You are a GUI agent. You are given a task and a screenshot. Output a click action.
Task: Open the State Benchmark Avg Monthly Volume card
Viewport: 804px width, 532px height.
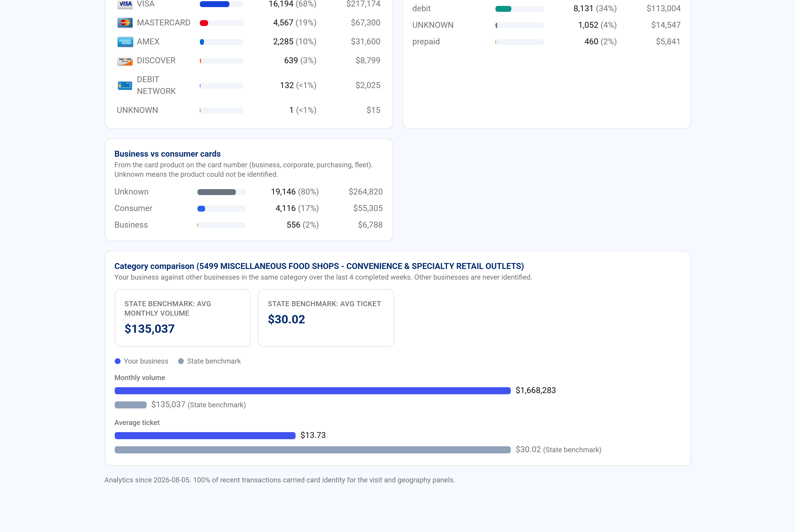point(182,318)
